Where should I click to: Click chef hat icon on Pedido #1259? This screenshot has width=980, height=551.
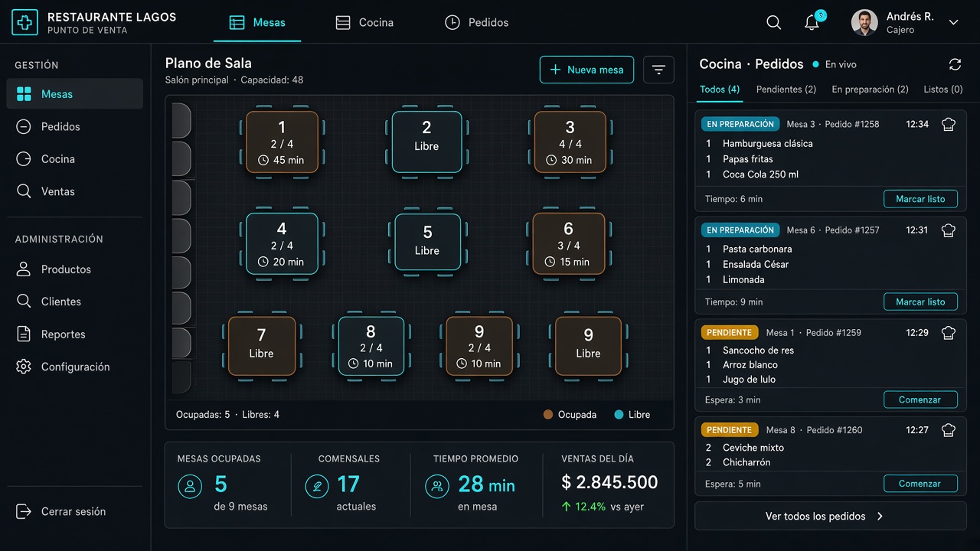(949, 332)
